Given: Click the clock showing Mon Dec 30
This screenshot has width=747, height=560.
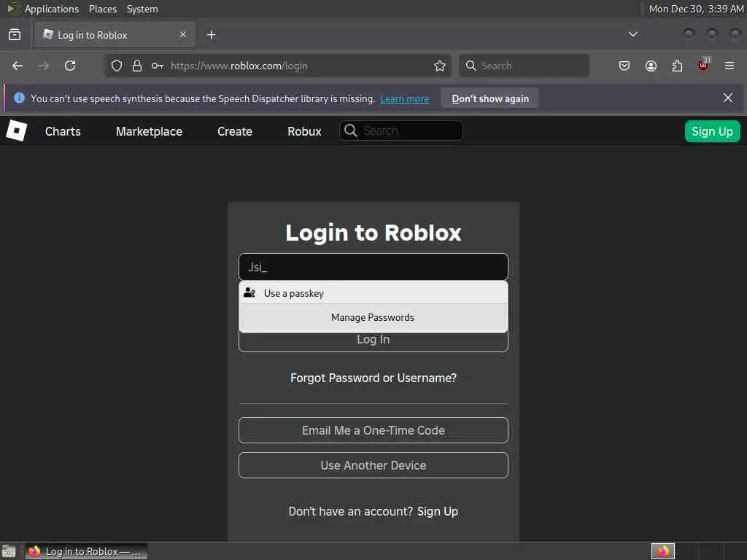Looking at the screenshot, I should click(x=696, y=9).
